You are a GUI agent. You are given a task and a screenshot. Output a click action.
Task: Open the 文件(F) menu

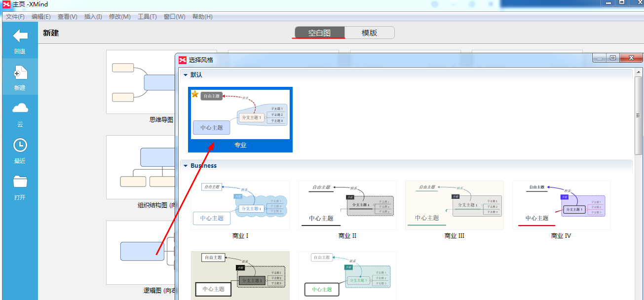(x=15, y=17)
